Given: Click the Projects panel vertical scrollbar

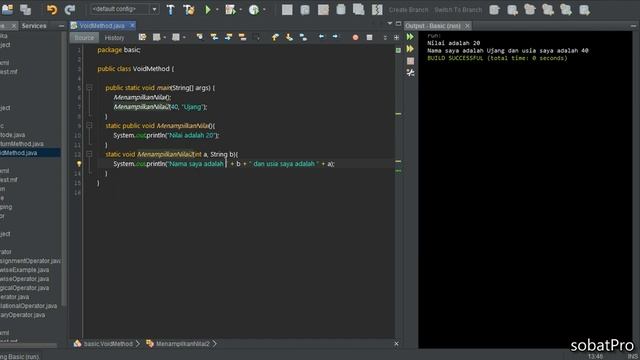Looking at the screenshot, I should point(64,169).
